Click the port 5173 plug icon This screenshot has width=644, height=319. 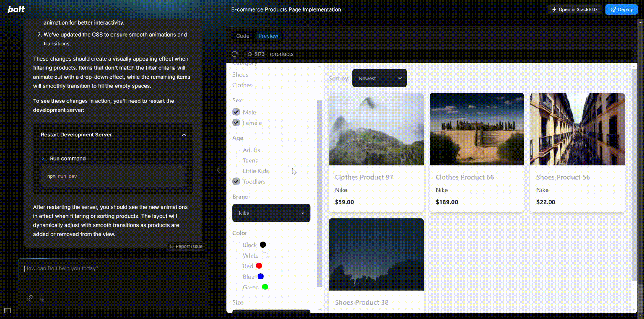(250, 54)
